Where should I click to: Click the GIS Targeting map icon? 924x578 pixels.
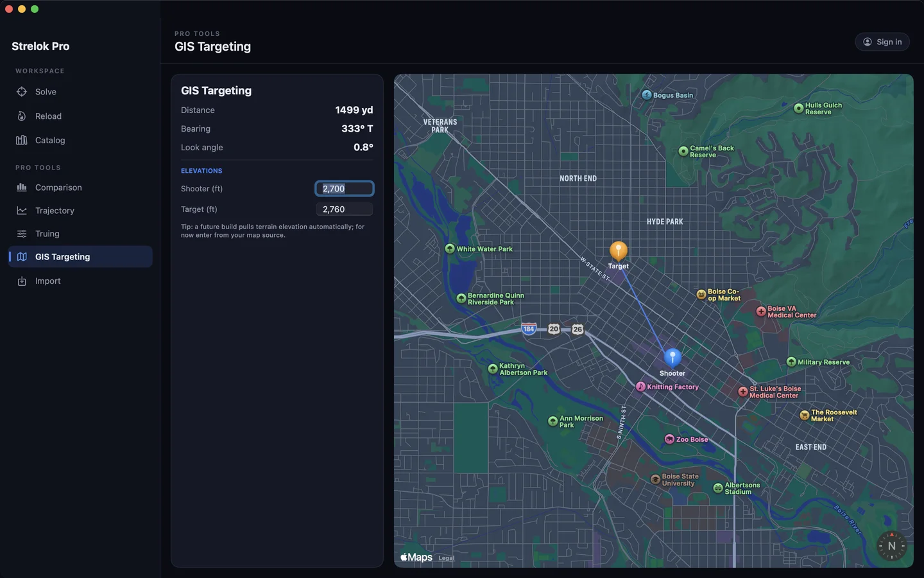click(22, 257)
